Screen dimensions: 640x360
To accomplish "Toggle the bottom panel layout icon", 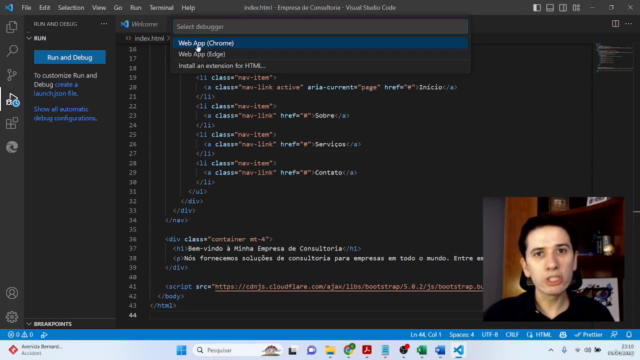I will pyautogui.click(x=550, y=8).
